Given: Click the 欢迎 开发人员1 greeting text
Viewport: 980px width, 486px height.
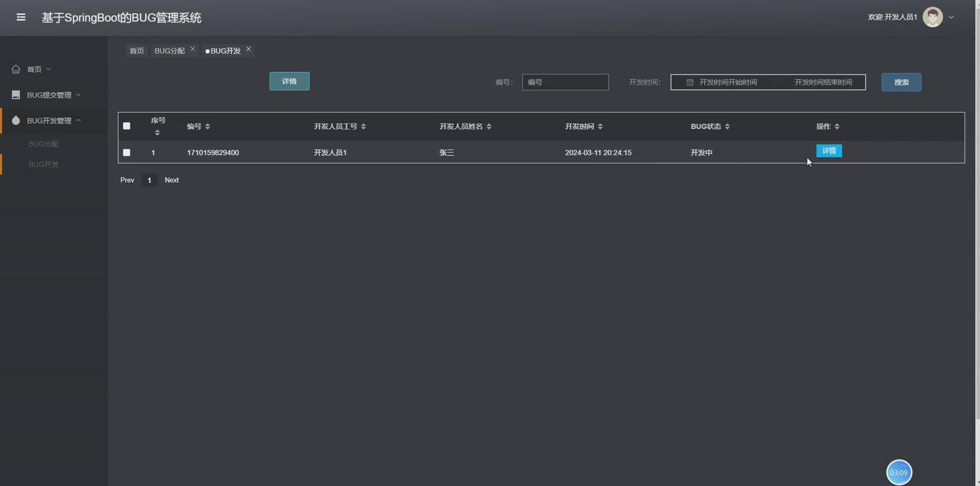Looking at the screenshot, I should [x=892, y=17].
